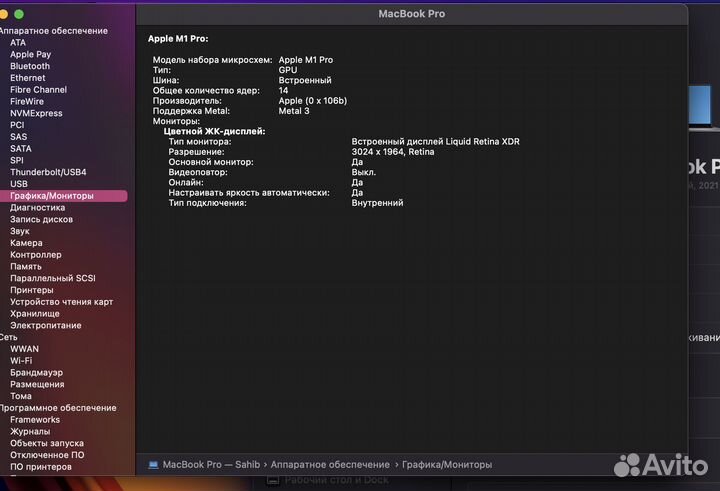Open ПО принтеров entry
Screen dimensions: 720x491
tap(41, 467)
